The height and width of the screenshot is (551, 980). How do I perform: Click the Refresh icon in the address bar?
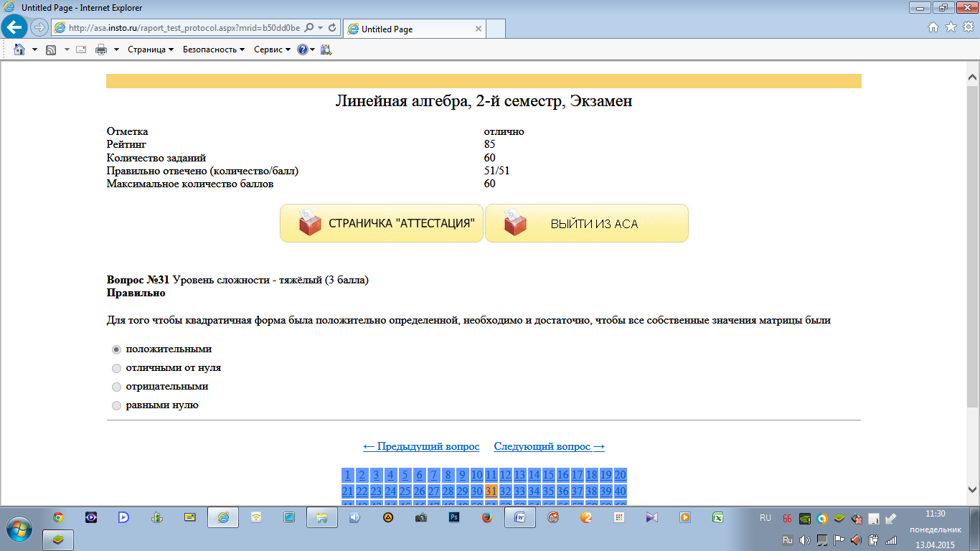click(332, 28)
